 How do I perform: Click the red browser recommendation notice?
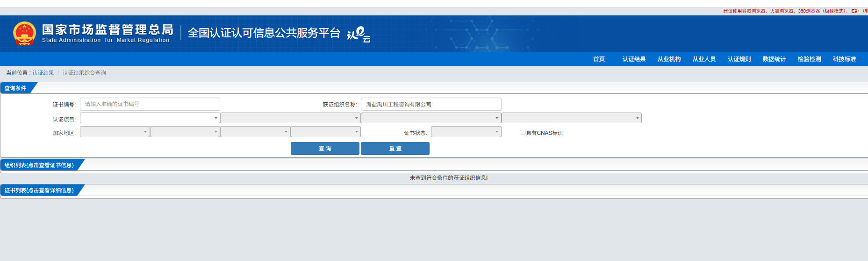coord(795,11)
